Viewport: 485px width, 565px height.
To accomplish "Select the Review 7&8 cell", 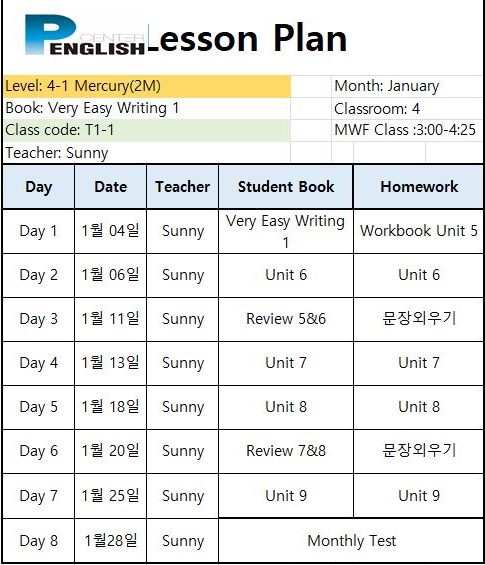I will [x=286, y=451].
